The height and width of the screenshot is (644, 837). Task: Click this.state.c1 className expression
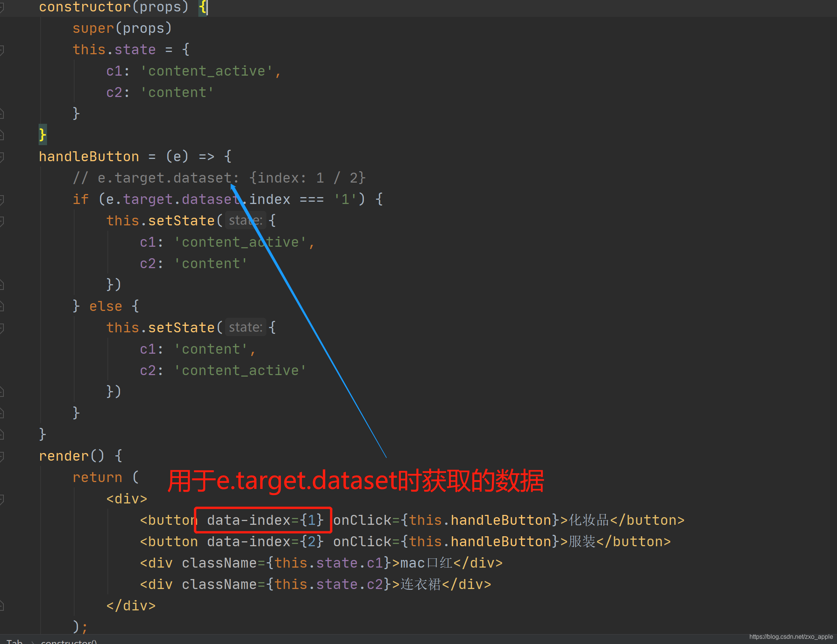(x=329, y=563)
